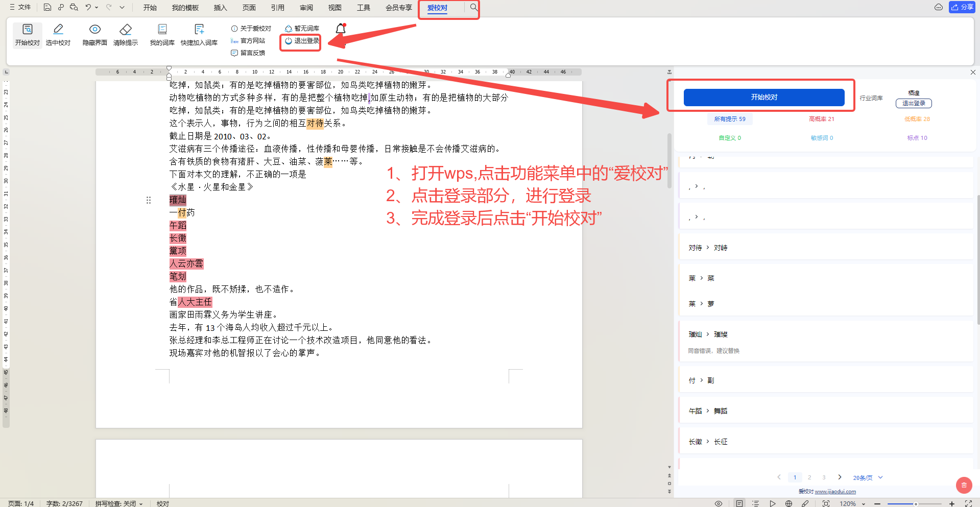This screenshot has height=507, width=980.
Task: Click the search magnifier in menu bar
Action: 474,7
